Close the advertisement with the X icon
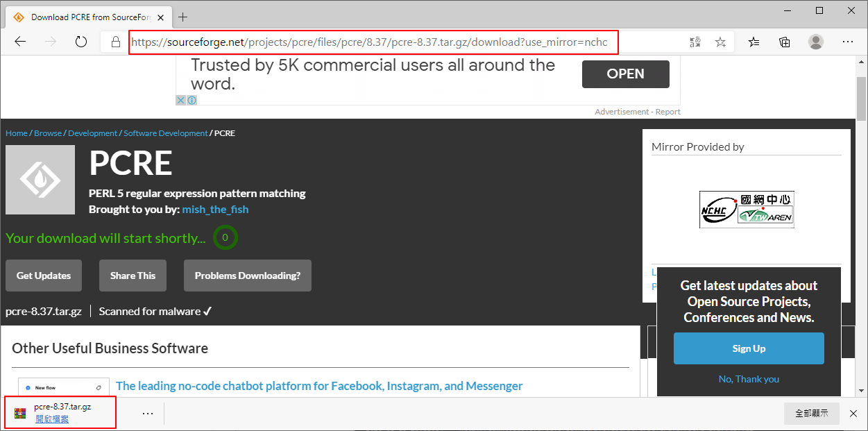The width and height of the screenshot is (868, 431). click(x=180, y=100)
